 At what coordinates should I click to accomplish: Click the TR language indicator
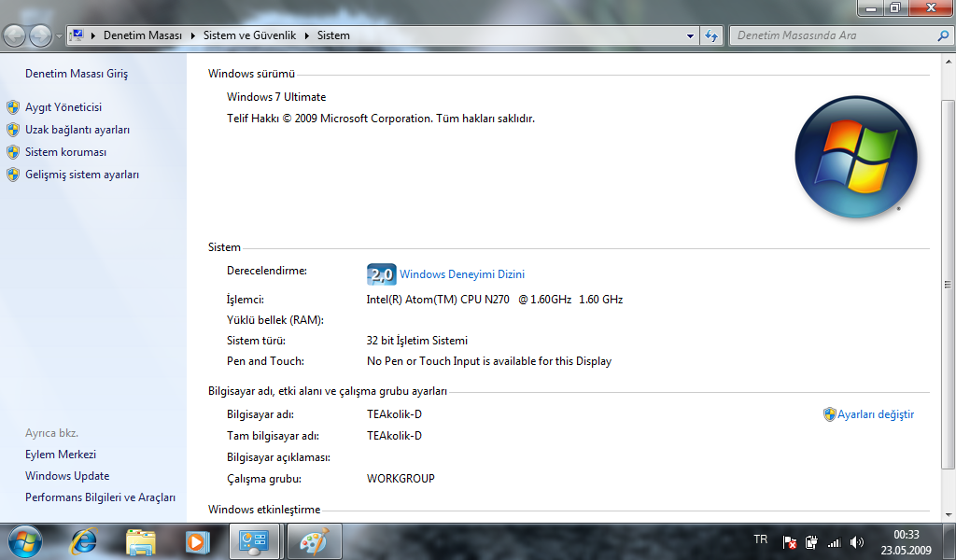[x=760, y=539]
